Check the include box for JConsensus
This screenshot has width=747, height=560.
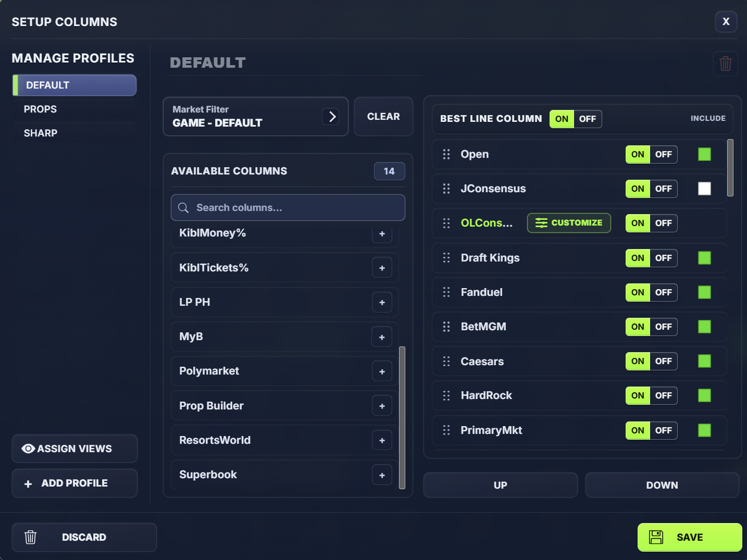[704, 189]
